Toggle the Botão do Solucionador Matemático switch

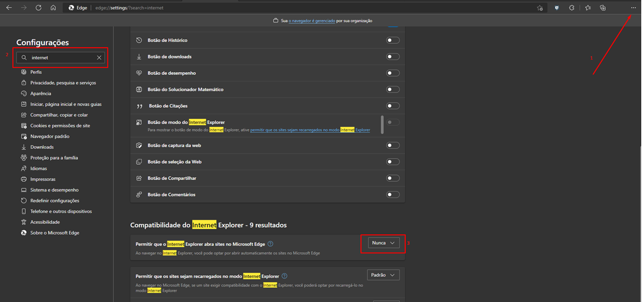click(393, 90)
